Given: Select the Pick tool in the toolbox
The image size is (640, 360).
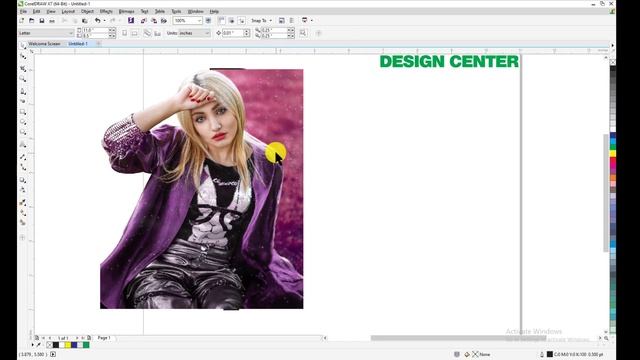Looking at the screenshot, I should 23,45.
